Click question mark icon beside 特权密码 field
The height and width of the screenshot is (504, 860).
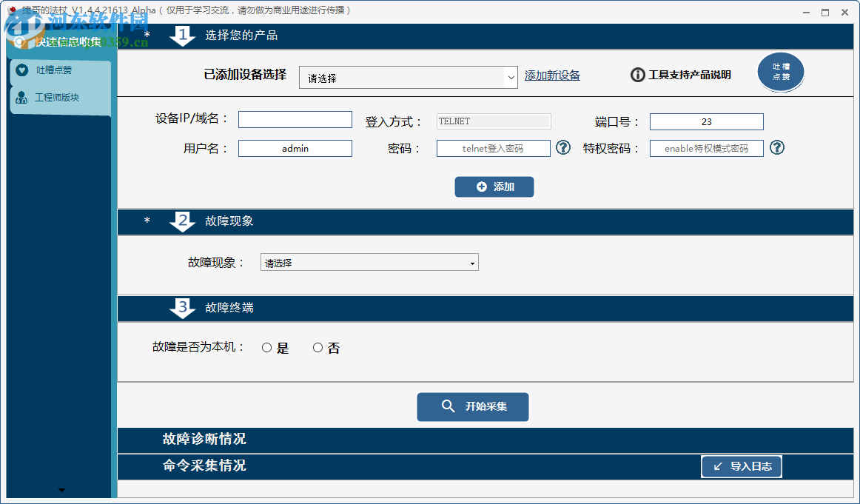click(776, 148)
